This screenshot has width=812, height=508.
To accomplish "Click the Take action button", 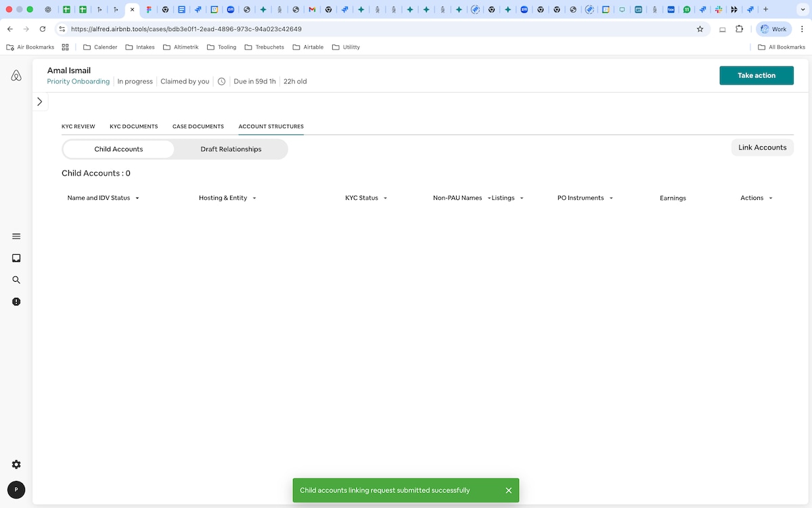I will pyautogui.click(x=756, y=75).
